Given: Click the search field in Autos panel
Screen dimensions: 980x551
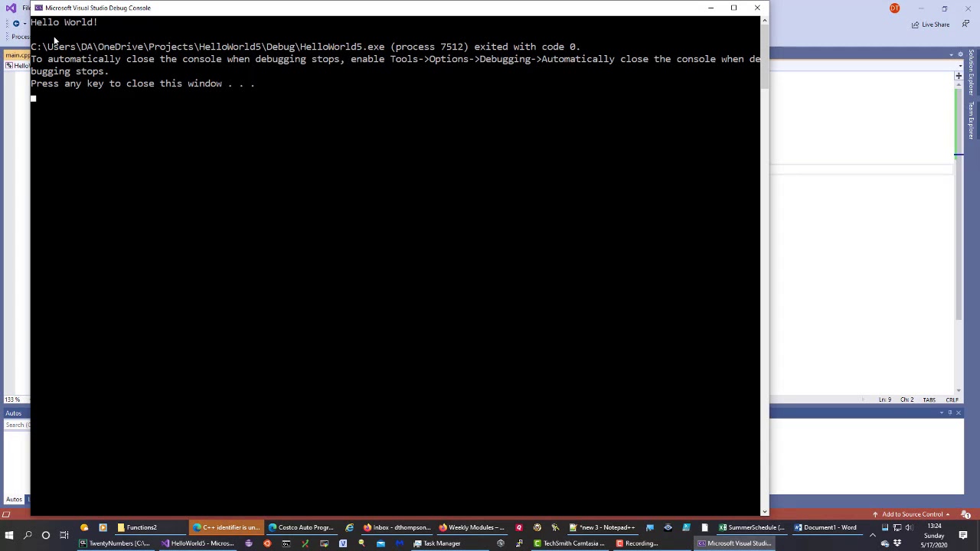Looking at the screenshot, I should (x=17, y=425).
